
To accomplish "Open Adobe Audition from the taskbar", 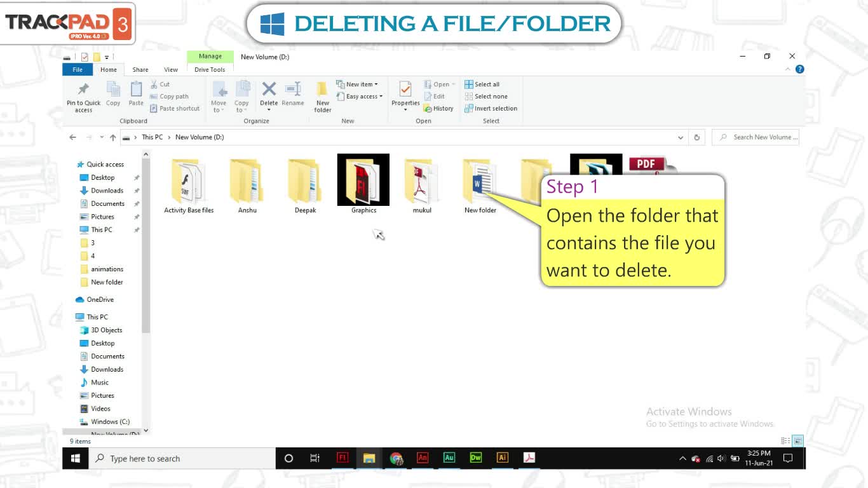I will tap(449, 458).
